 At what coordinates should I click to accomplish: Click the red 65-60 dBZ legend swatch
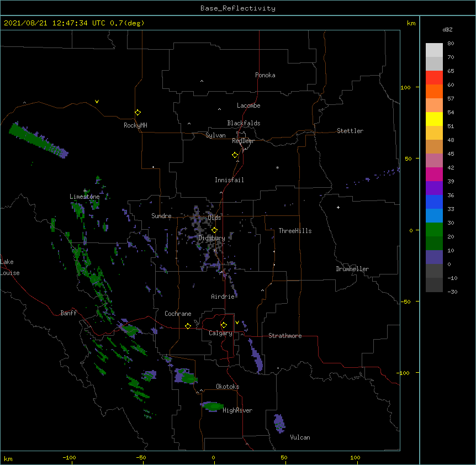(x=434, y=77)
